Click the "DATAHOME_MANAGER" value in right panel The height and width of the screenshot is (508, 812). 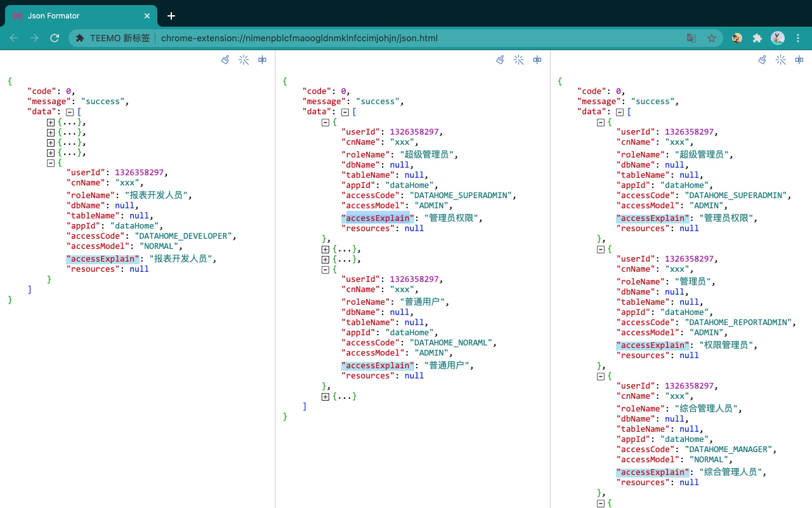click(730, 449)
